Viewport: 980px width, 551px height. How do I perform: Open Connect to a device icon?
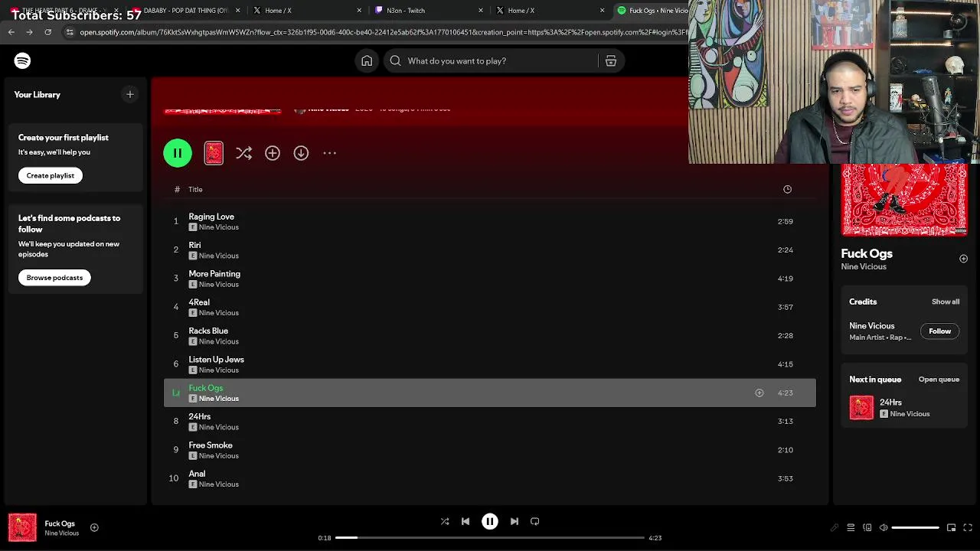point(867,527)
